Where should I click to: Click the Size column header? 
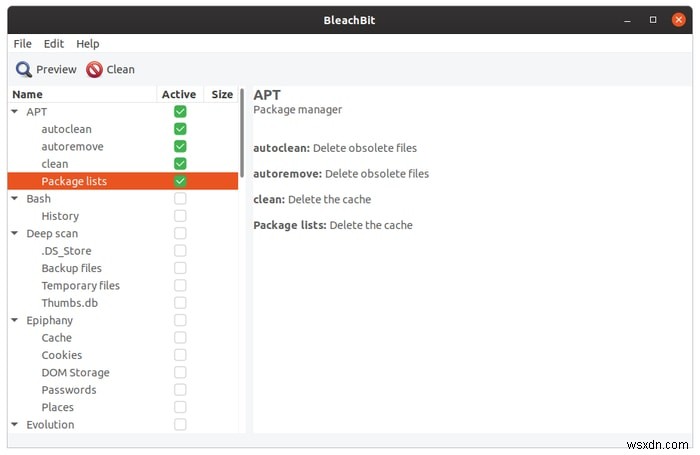coord(222,95)
